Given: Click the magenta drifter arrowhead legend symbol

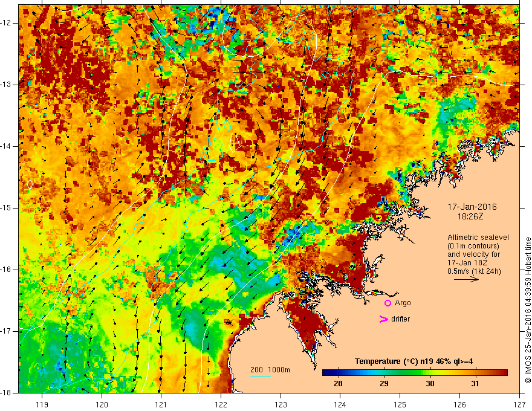Looking at the screenshot, I should pos(383,319).
